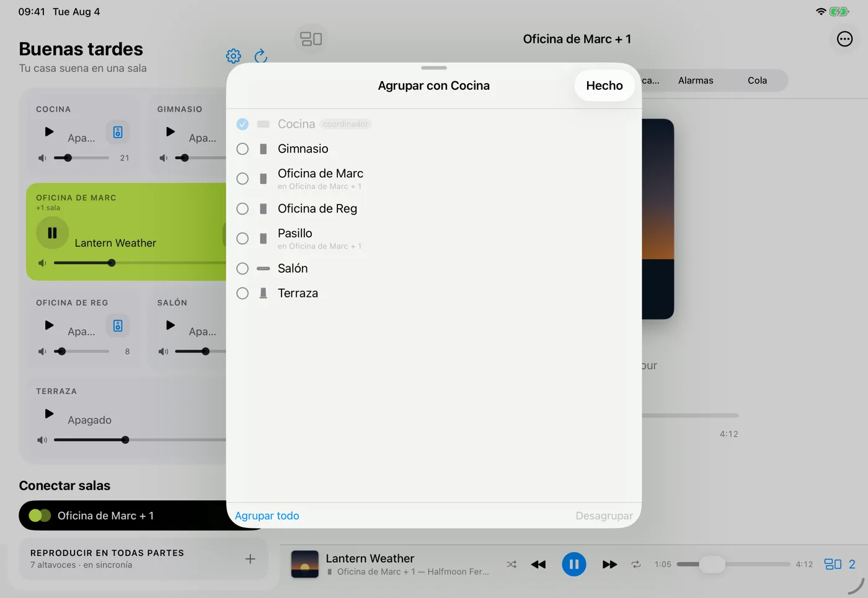Select the Oficina de Marc radio button
Image resolution: width=868 pixels, height=598 pixels.
[242, 178]
